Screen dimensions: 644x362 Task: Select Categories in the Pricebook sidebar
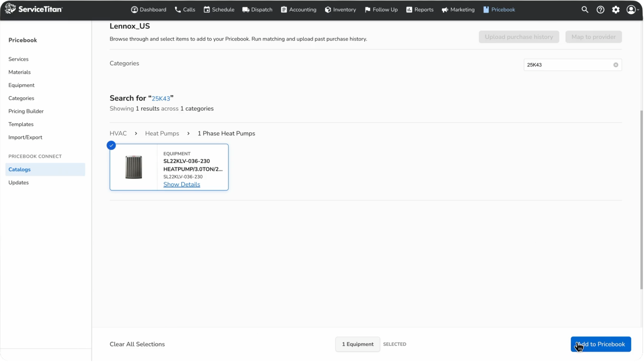click(21, 99)
